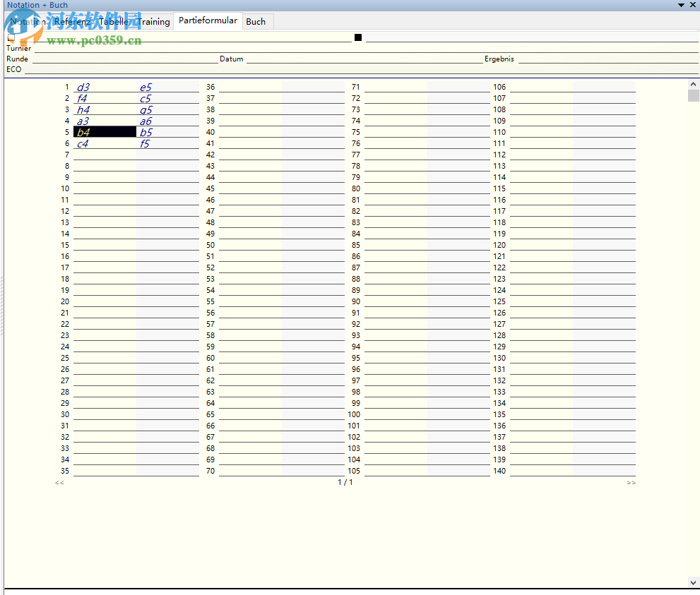Select the Partieformular tab
Viewport: 700px width, 595px height.
pyautogui.click(x=208, y=21)
